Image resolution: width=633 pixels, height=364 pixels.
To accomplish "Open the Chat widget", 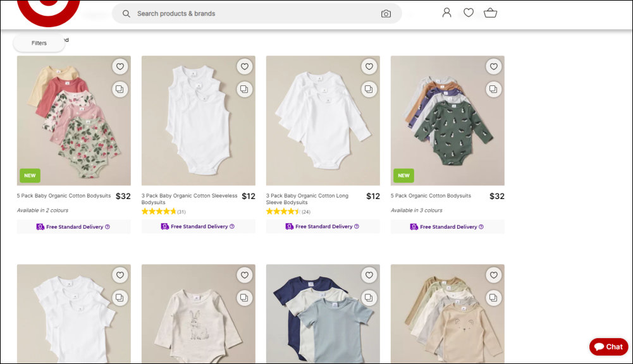I will pyautogui.click(x=608, y=346).
